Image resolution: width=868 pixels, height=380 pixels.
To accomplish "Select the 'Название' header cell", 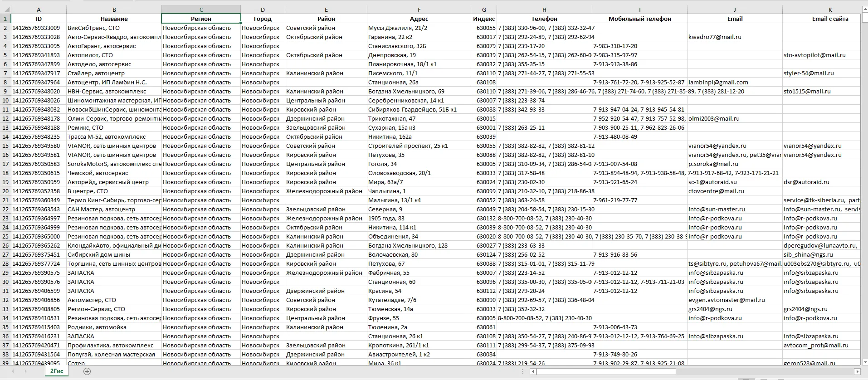I will (x=114, y=19).
